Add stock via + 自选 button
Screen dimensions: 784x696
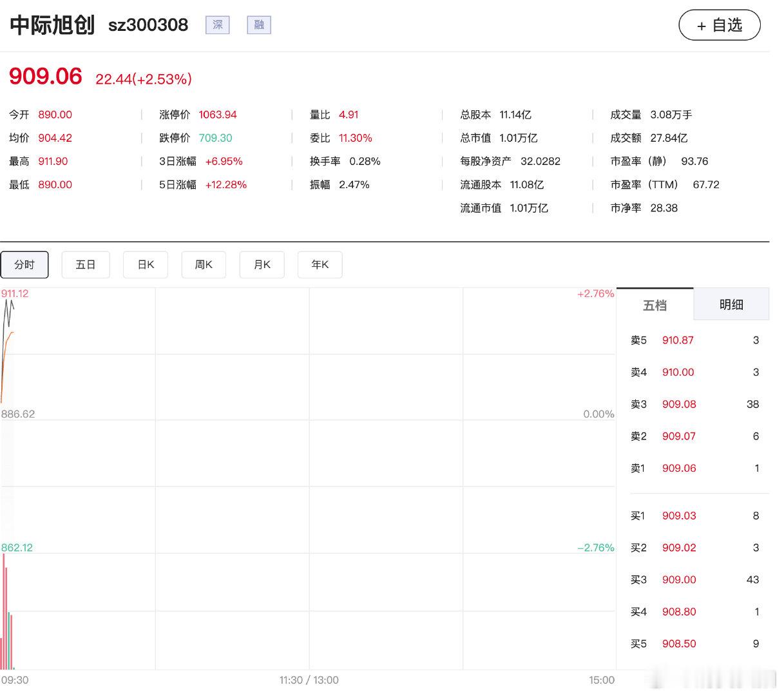pyautogui.click(x=720, y=25)
